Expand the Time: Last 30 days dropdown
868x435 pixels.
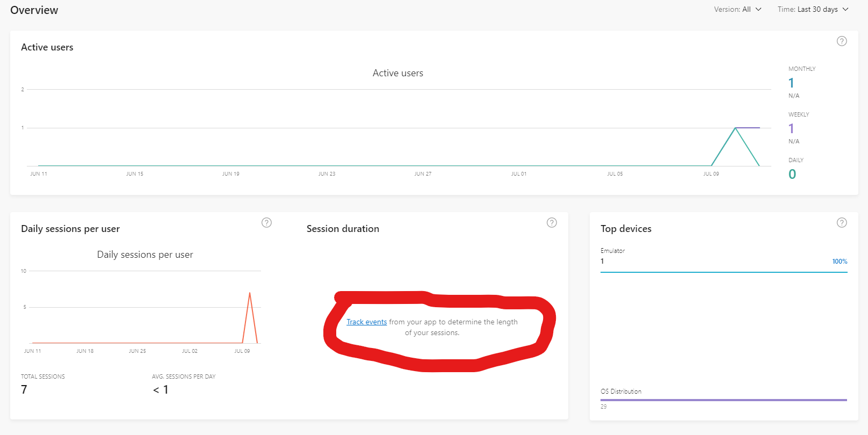point(813,9)
